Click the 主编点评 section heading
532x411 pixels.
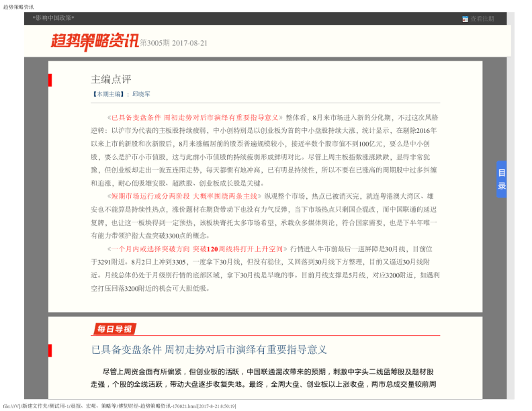[x=111, y=79]
